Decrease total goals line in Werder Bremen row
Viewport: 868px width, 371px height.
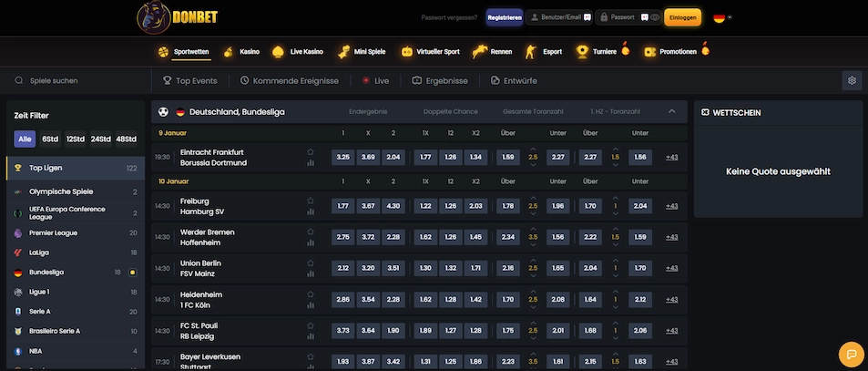pos(533,244)
